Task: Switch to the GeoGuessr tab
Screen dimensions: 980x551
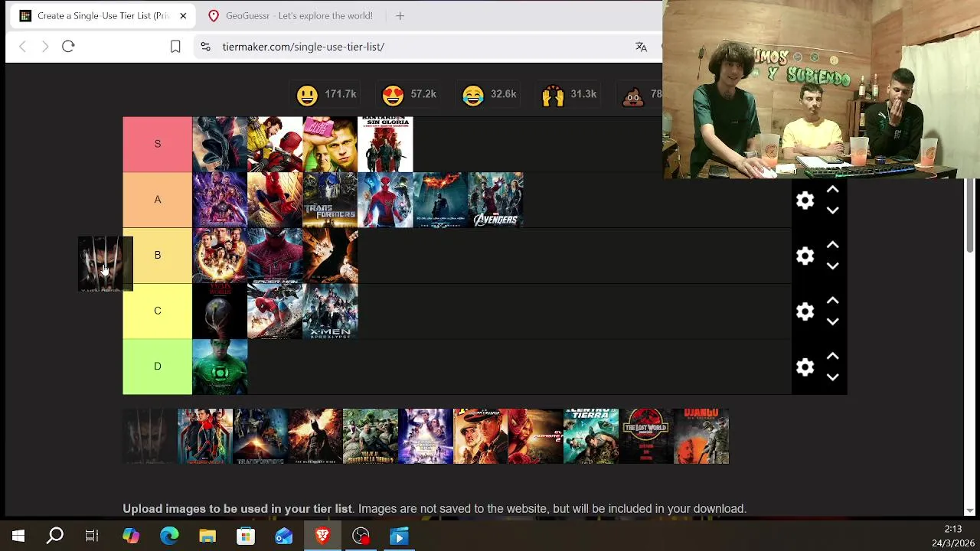Action: (x=290, y=15)
